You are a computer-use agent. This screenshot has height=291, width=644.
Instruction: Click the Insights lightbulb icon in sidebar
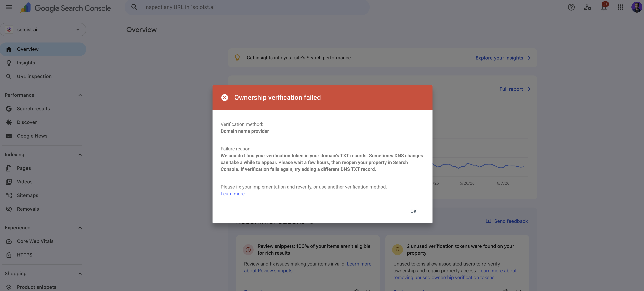pos(9,63)
